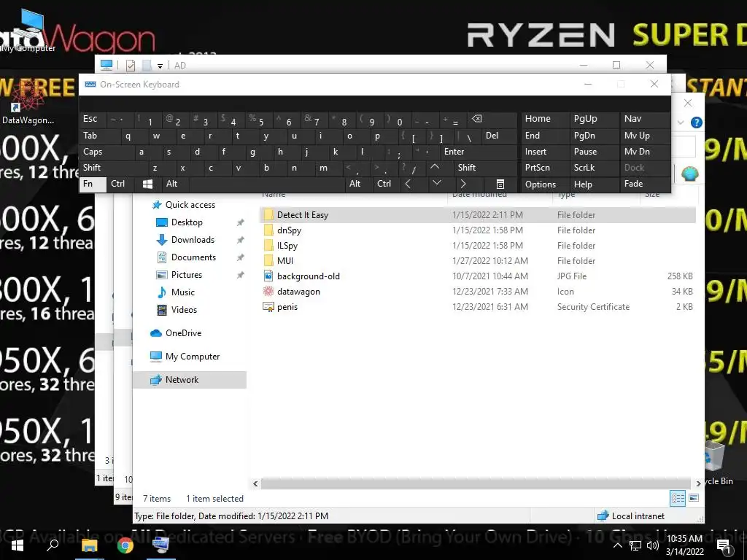Expand the Explorer ribbon chevron
Image resolution: width=747 pixels, height=560 pixels.
tap(681, 122)
